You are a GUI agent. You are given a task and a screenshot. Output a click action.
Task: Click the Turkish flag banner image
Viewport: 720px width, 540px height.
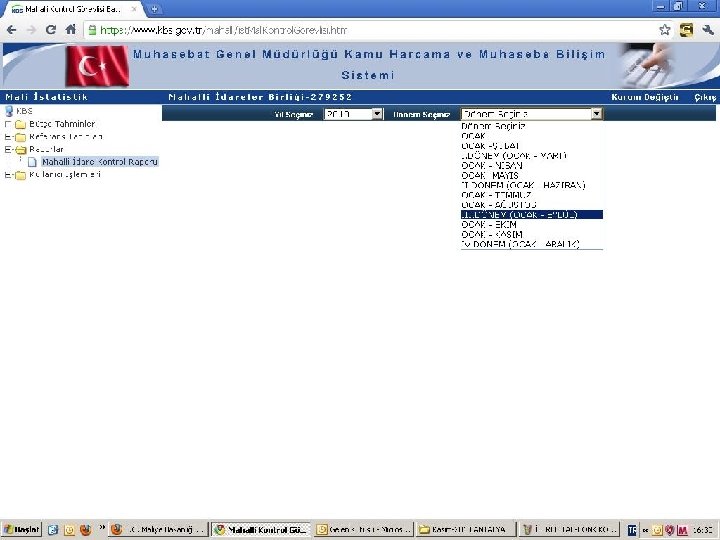click(97, 66)
